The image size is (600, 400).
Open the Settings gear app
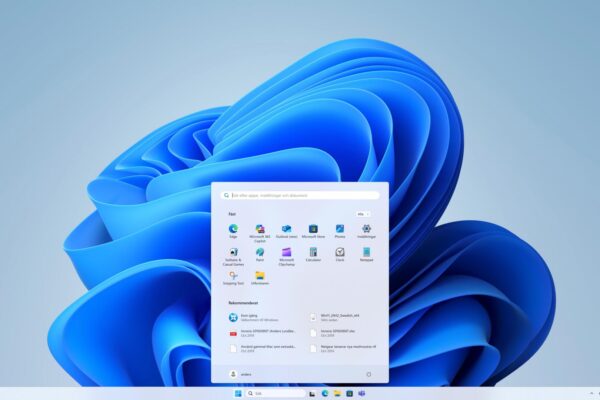pos(367,231)
